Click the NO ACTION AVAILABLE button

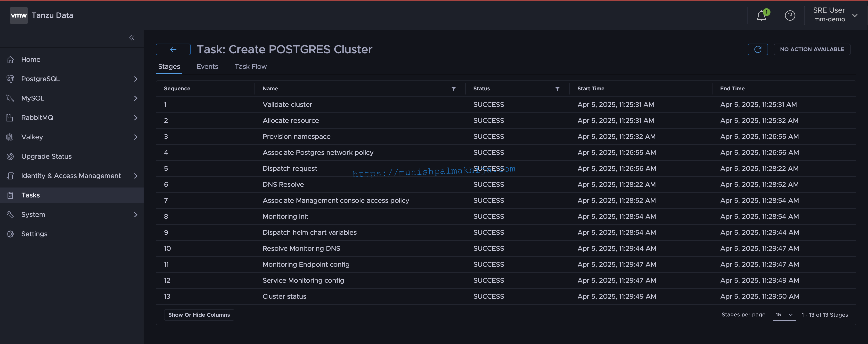(x=812, y=49)
